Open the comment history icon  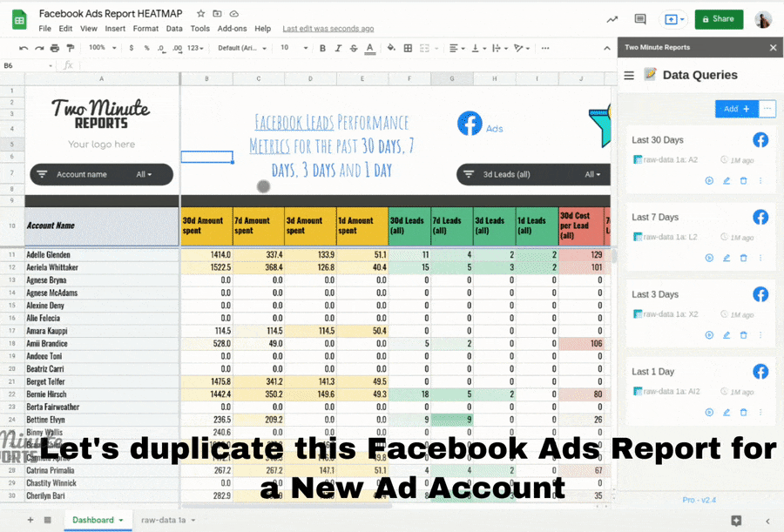pos(640,19)
